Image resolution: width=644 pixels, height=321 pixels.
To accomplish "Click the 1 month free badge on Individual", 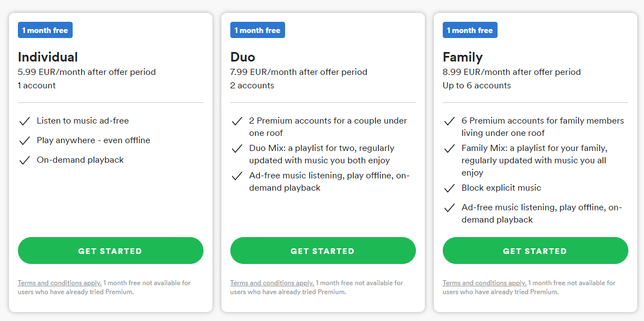I will click(45, 30).
